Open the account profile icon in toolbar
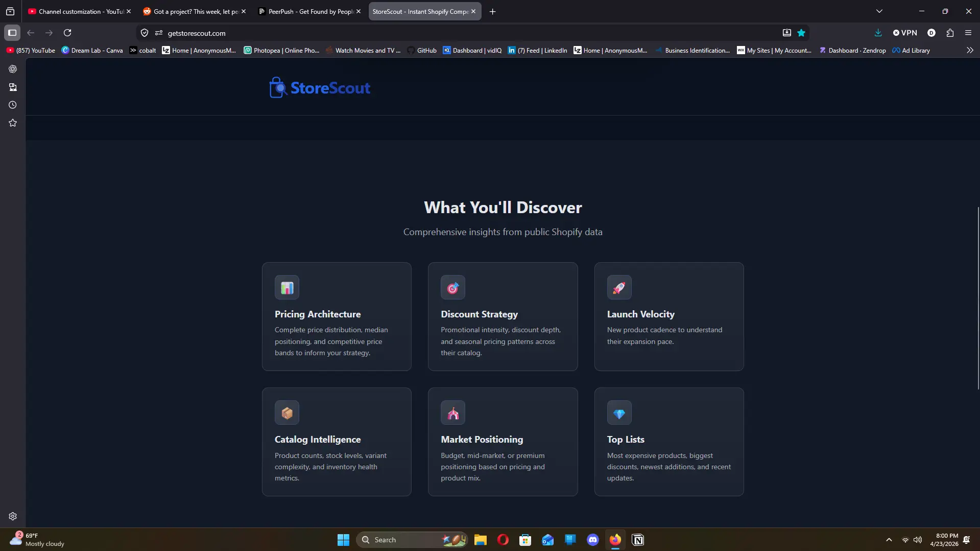Viewport: 980px width, 551px height. [x=931, y=33]
